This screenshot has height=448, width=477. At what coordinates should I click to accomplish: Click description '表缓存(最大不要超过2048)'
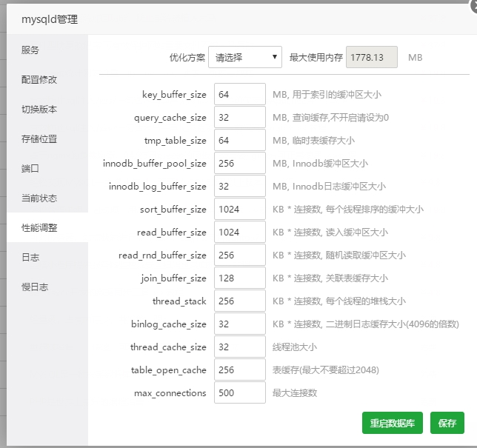(326, 370)
